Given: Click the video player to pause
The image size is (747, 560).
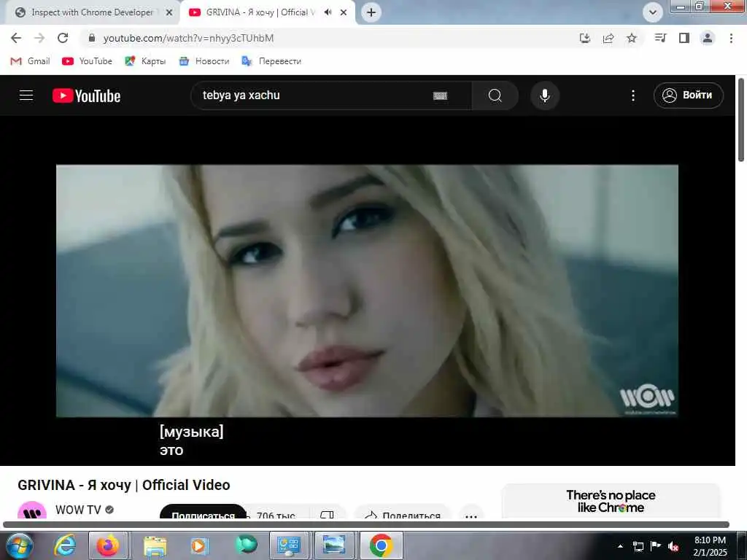Looking at the screenshot, I should tap(367, 290).
